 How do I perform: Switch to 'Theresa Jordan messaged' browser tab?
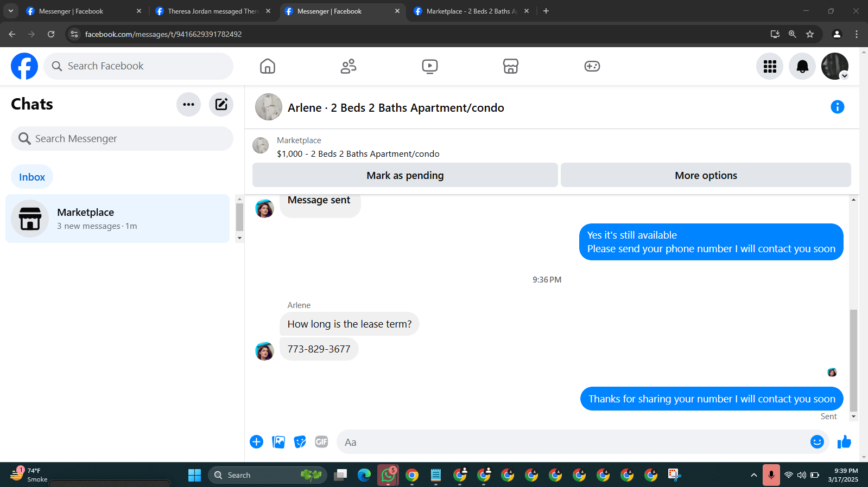(x=213, y=11)
